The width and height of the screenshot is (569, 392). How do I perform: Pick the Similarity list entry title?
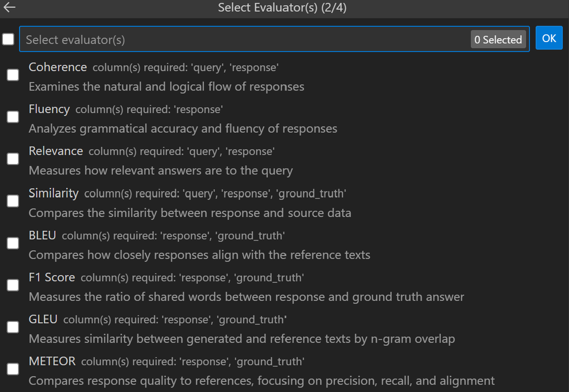[54, 193]
